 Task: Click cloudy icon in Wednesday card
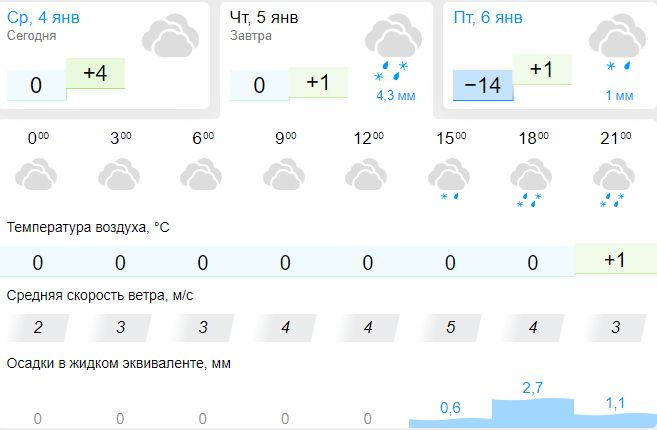170,35
